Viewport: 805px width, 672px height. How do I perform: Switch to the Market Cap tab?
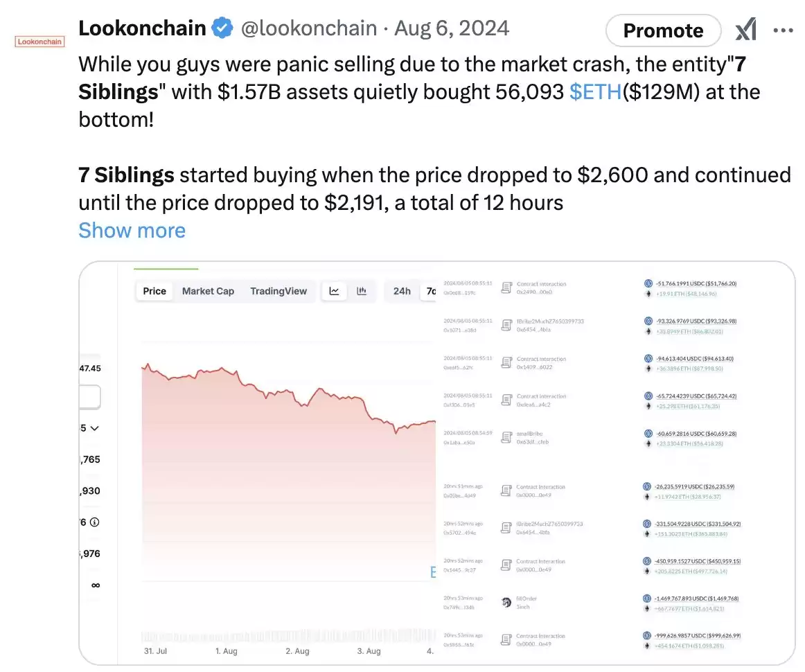tap(208, 291)
